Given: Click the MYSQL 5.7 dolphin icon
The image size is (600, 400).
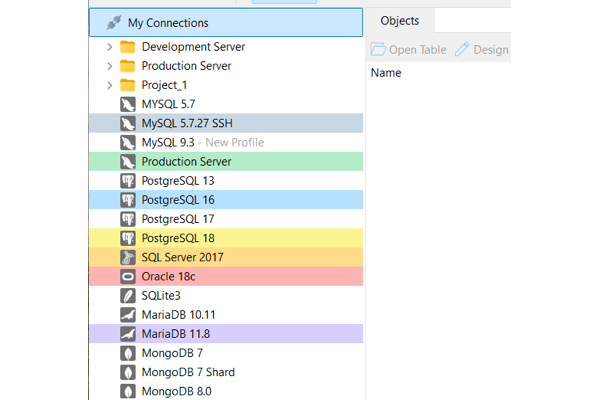Looking at the screenshot, I should point(128,104).
